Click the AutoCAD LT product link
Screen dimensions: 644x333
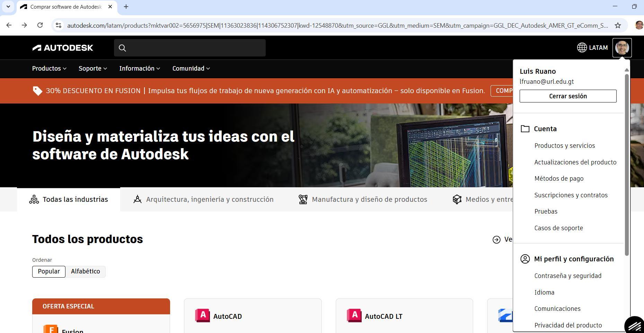(x=383, y=316)
